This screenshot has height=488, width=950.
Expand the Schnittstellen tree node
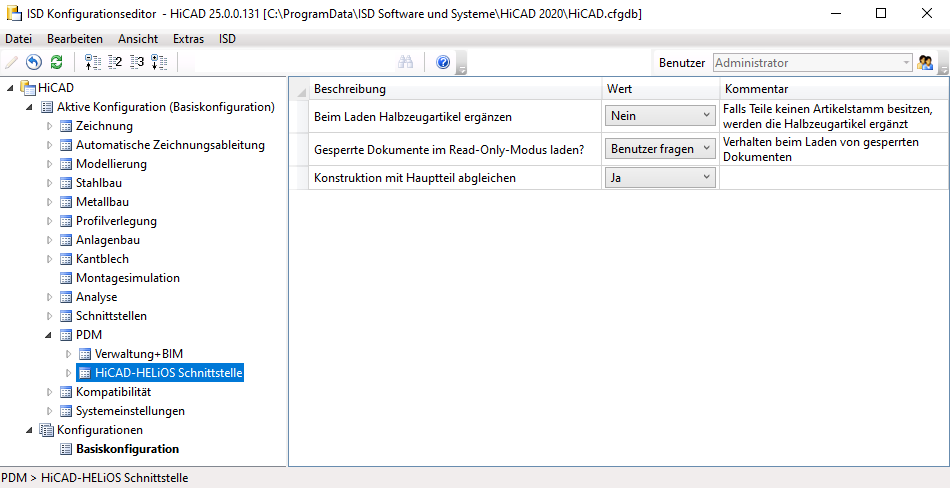pyautogui.click(x=50, y=316)
